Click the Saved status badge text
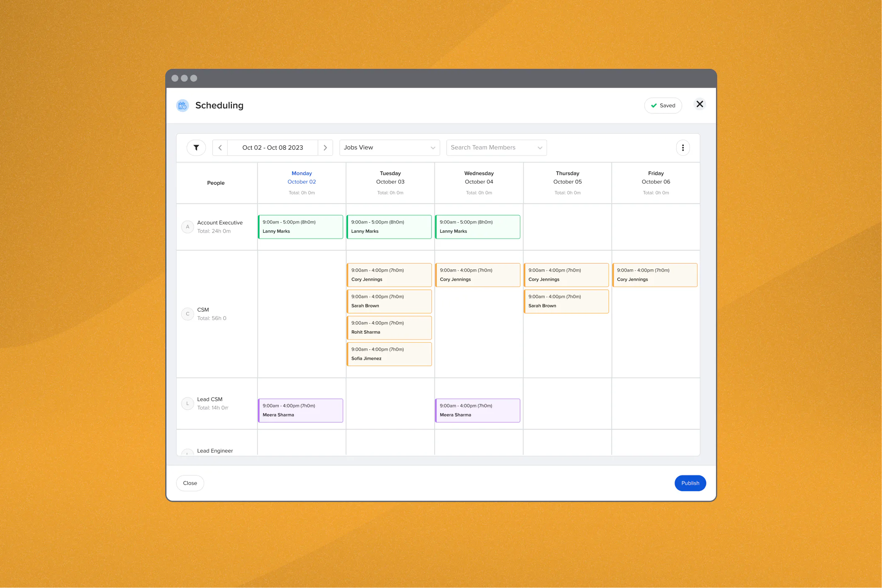The width and height of the screenshot is (882, 588). [x=667, y=106]
